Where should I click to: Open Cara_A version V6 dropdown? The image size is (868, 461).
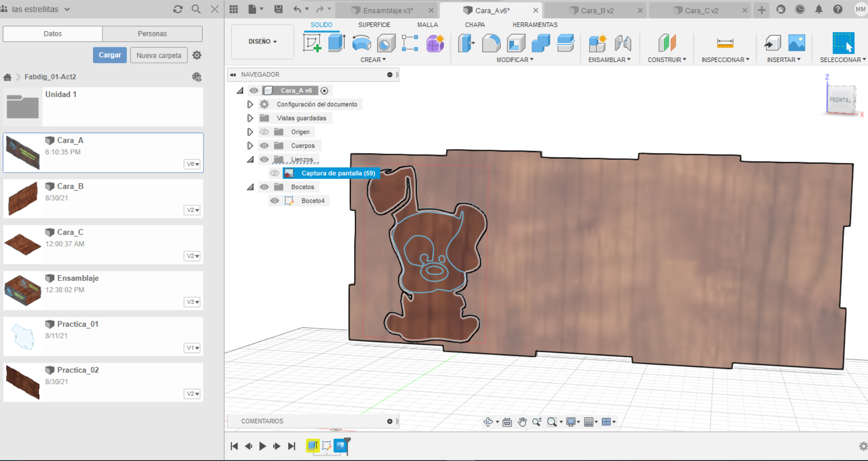click(x=192, y=164)
